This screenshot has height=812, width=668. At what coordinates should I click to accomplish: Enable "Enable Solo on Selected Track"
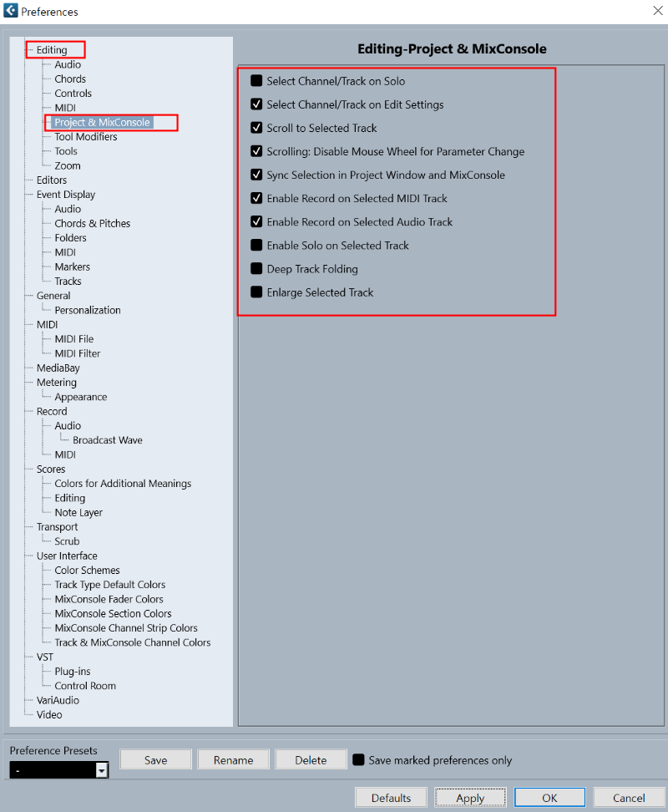click(x=256, y=245)
